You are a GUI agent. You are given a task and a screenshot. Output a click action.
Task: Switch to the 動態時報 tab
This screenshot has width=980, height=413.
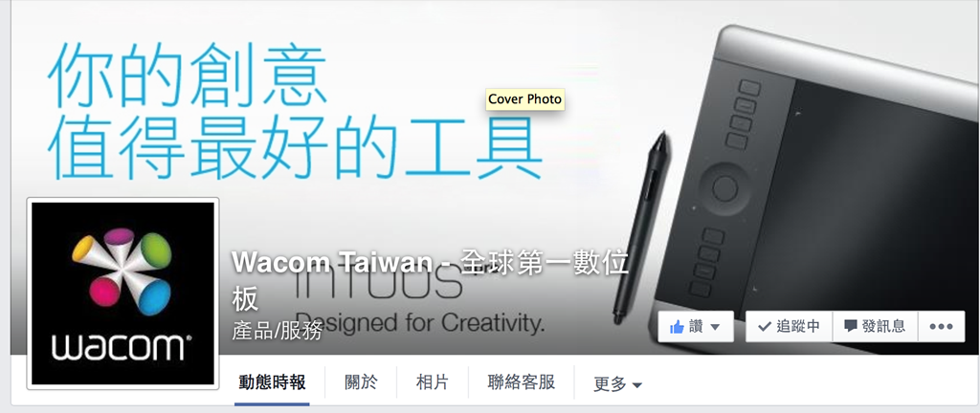272,381
